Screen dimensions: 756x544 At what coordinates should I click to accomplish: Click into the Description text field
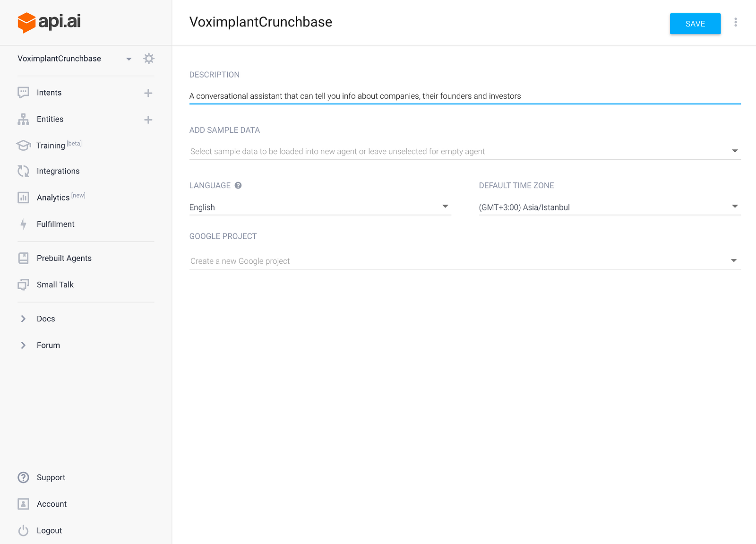coord(464,96)
